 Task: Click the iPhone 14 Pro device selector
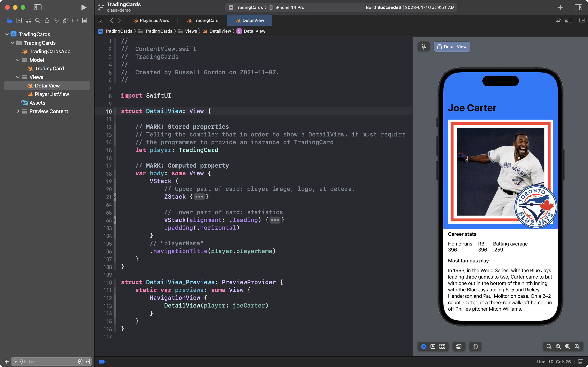[290, 7]
